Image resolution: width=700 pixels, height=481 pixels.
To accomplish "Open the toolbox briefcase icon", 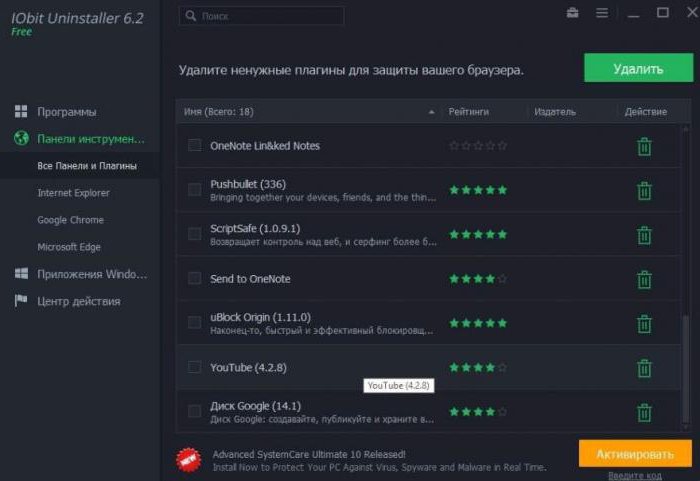I will (572, 13).
